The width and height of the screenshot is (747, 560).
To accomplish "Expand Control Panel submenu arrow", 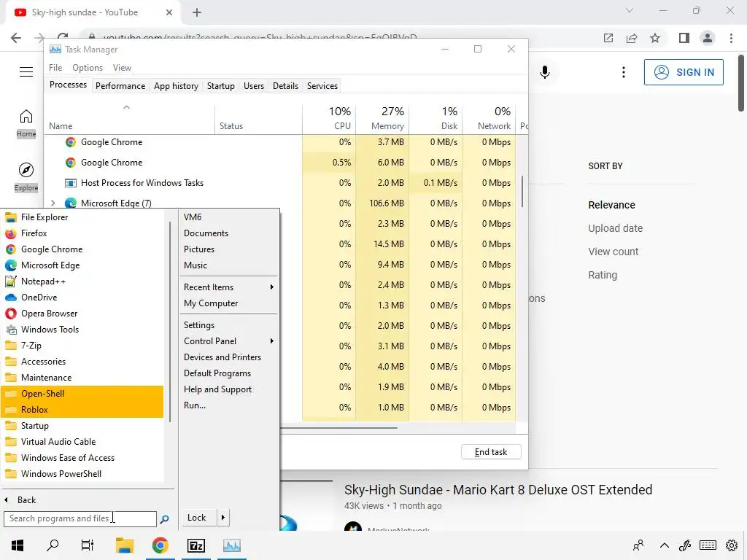I will click(x=272, y=341).
